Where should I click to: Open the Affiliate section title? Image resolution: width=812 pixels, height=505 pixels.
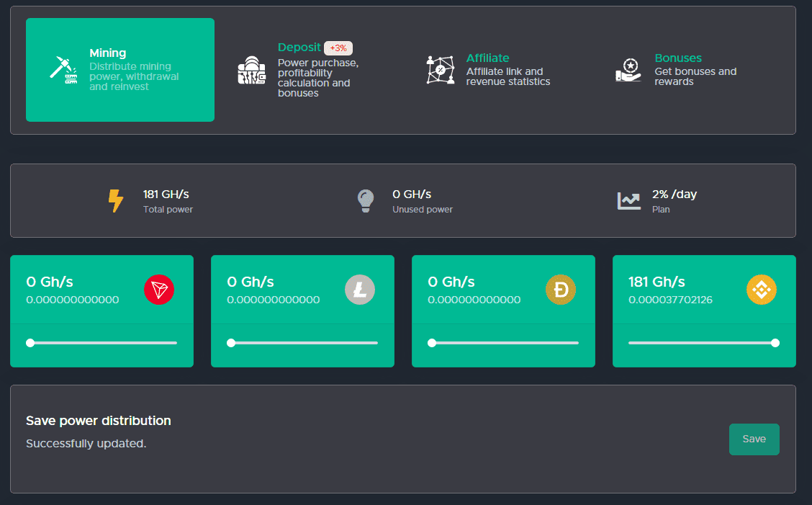[x=487, y=58]
